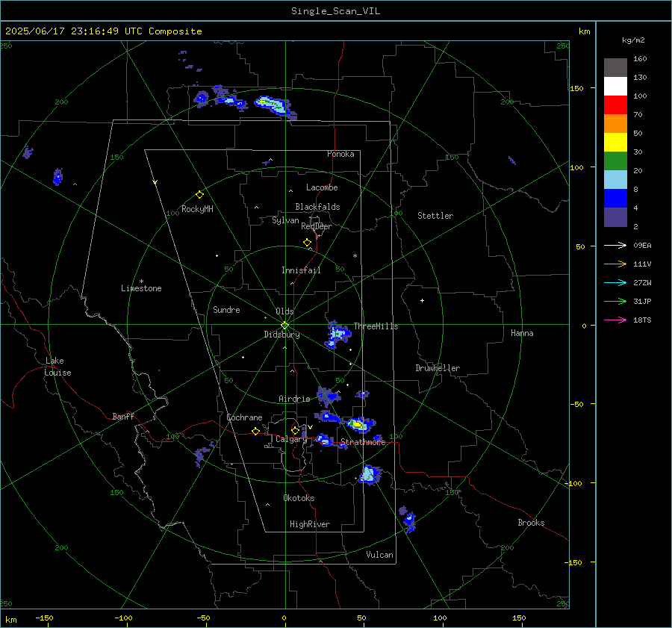Click the light blue storm cell south of Strathmore
Screen dimensions: 672x628
pyautogui.click(x=370, y=474)
